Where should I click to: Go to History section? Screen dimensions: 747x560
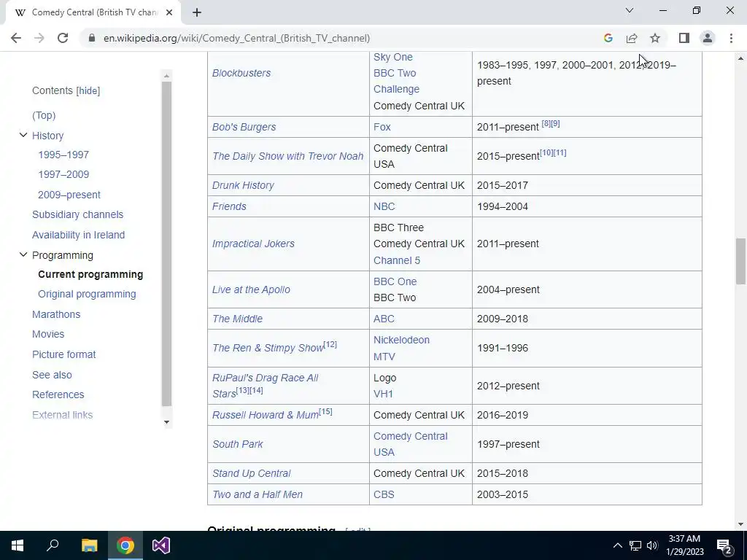[x=47, y=136]
